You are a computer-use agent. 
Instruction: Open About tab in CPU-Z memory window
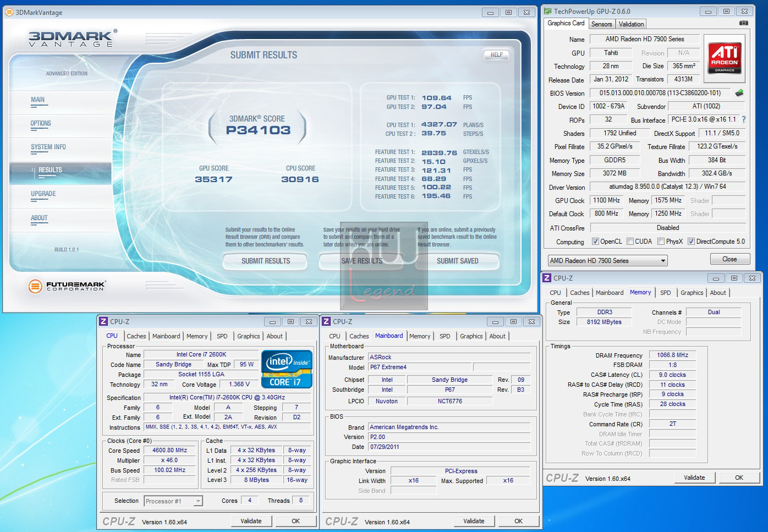coord(718,293)
